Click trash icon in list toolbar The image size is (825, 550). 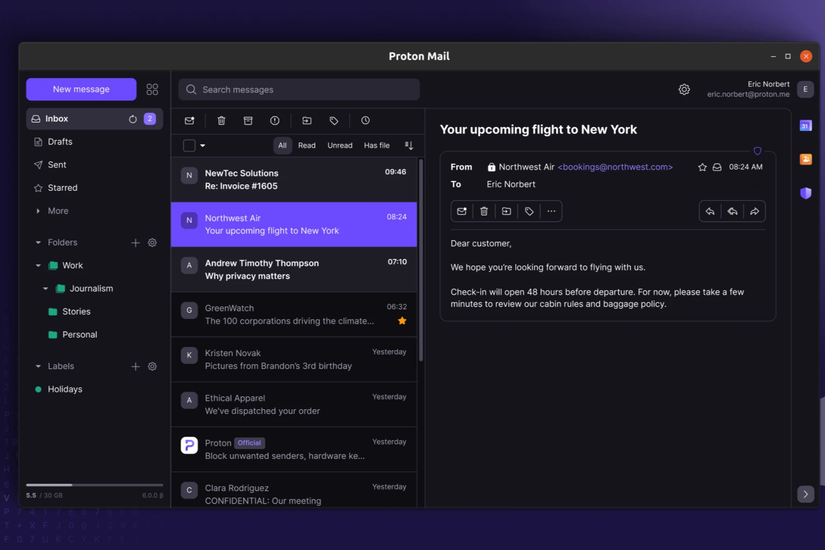coord(222,121)
